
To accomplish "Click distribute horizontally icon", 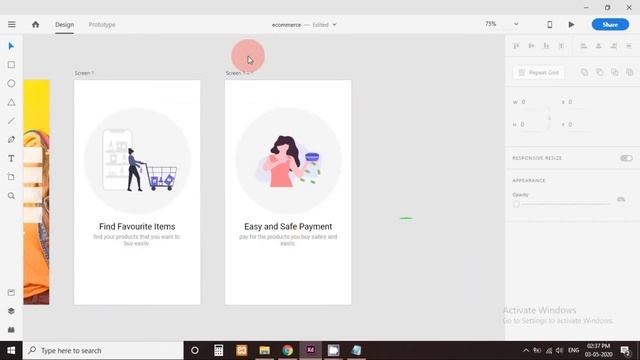I will [x=629, y=46].
